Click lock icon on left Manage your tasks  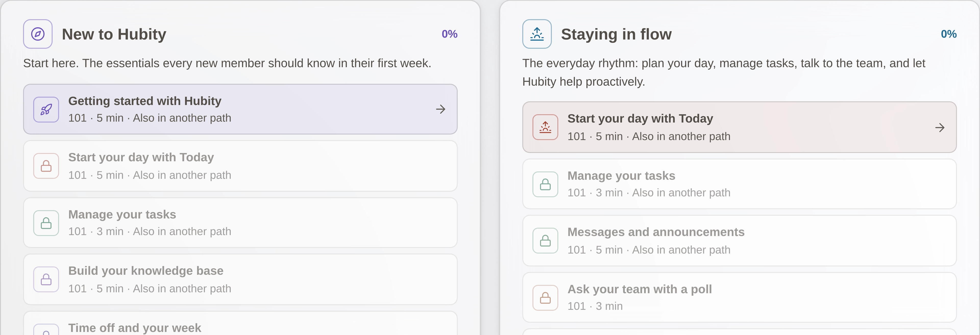click(46, 223)
